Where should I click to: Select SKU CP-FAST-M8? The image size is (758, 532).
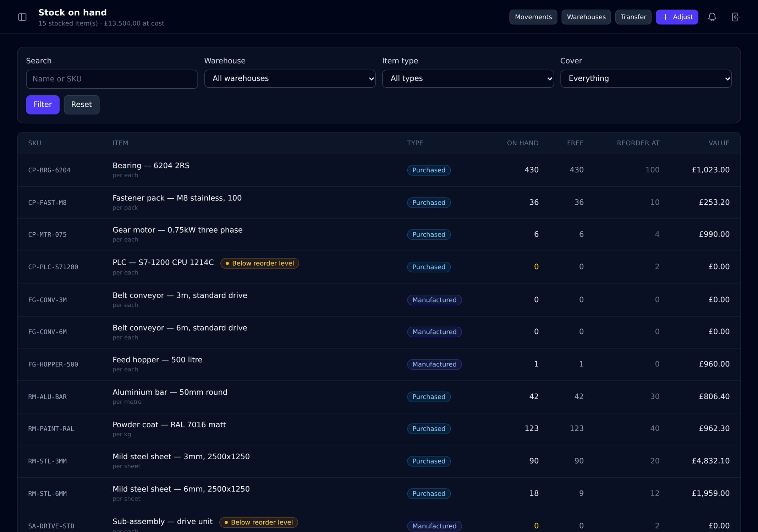pos(47,203)
